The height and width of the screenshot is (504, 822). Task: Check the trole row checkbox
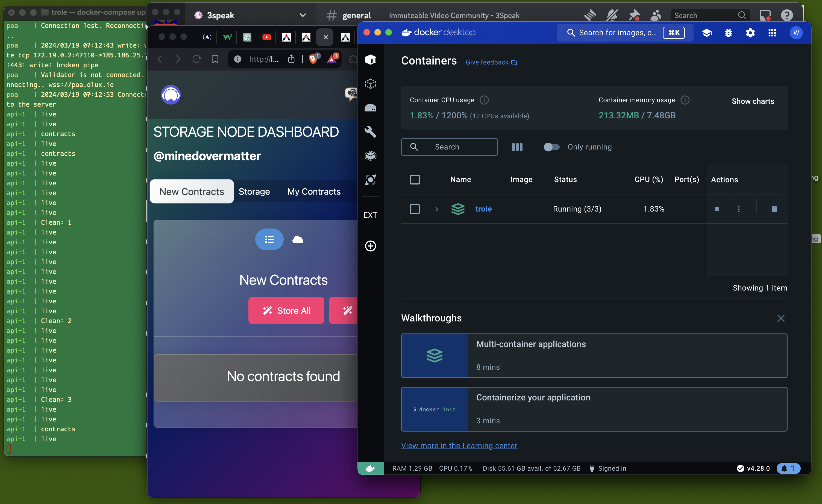415,209
